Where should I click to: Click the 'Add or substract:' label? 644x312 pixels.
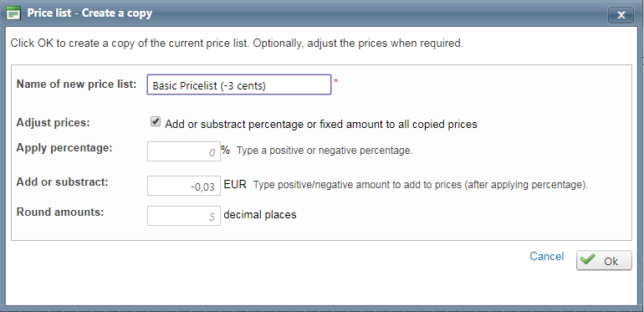(62, 182)
